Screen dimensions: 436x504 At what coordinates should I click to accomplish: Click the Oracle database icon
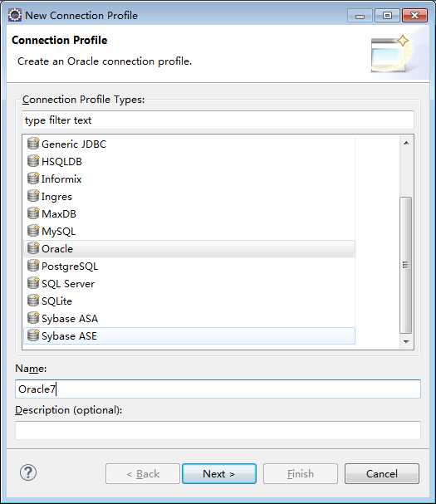coord(33,248)
